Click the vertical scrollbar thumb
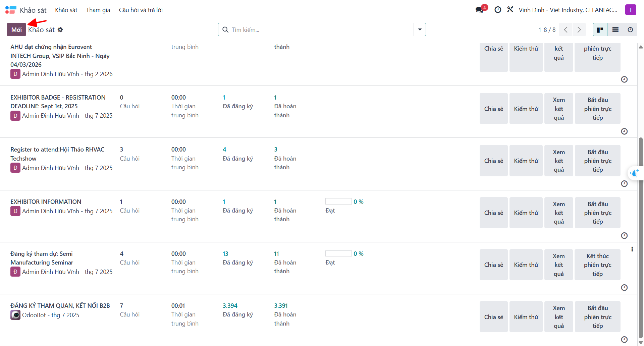This screenshot has width=644, height=346. pyautogui.click(x=641, y=237)
